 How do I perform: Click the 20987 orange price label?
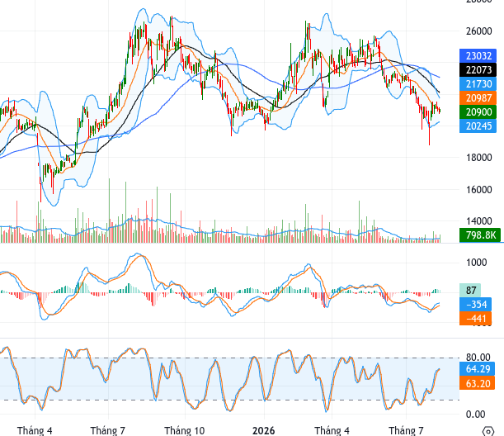478,97
